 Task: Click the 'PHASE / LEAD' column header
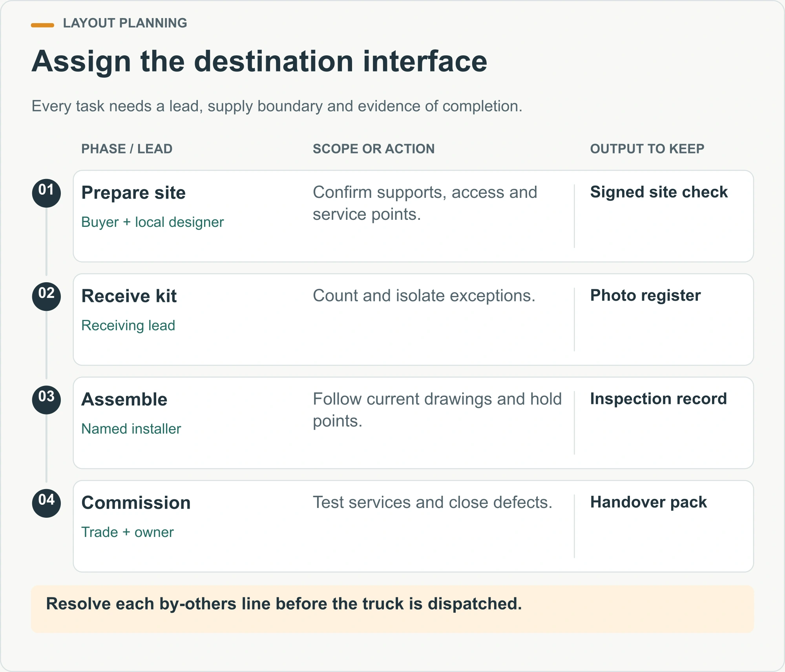point(127,149)
